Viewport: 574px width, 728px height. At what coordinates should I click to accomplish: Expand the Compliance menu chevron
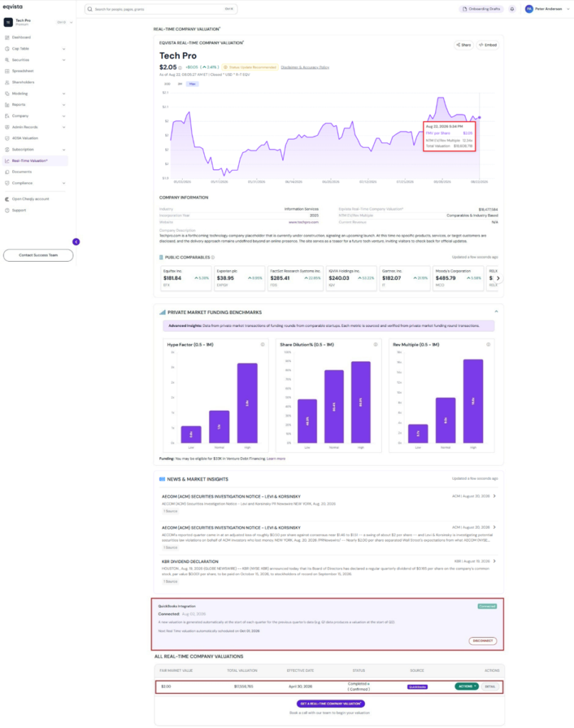(x=64, y=183)
